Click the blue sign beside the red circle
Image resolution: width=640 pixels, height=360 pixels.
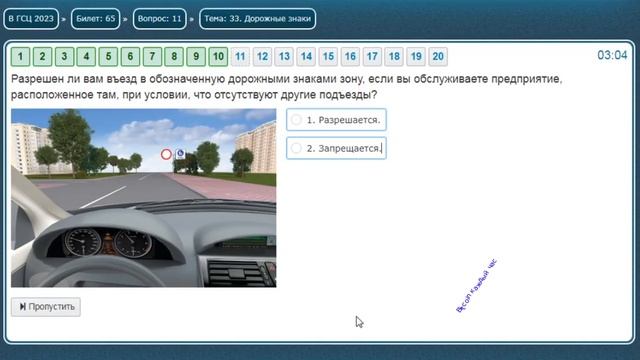(180, 154)
